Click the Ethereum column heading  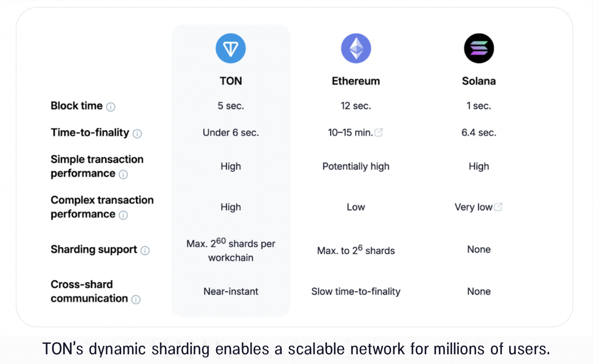(356, 81)
